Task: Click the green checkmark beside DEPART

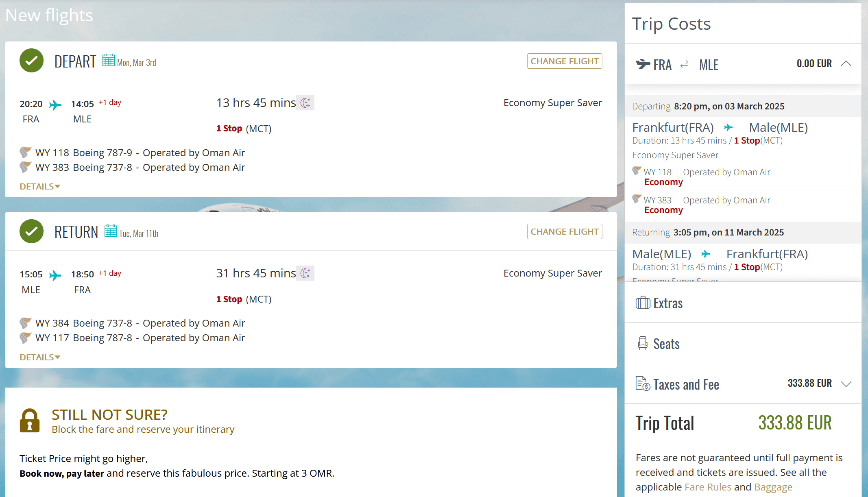Action: click(x=31, y=61)
